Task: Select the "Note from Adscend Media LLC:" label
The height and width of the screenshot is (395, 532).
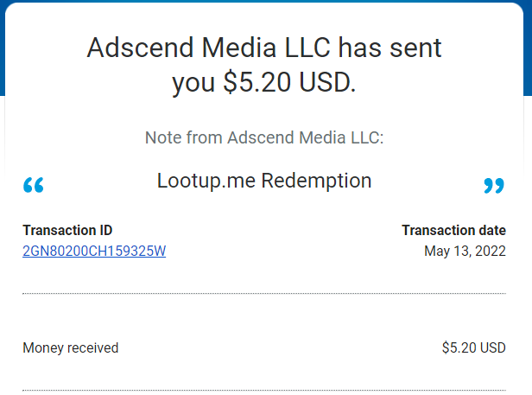Action: [264, 137]
